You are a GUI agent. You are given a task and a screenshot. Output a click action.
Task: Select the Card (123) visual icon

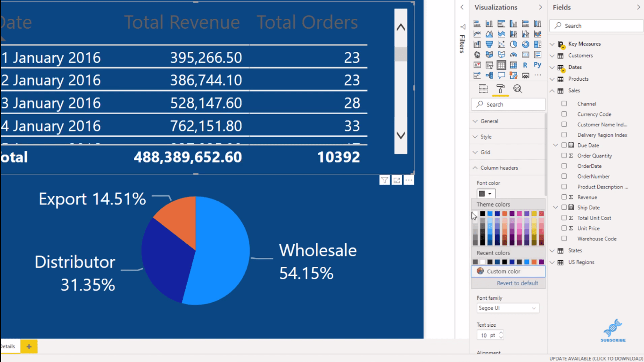(x=525, y=55)
